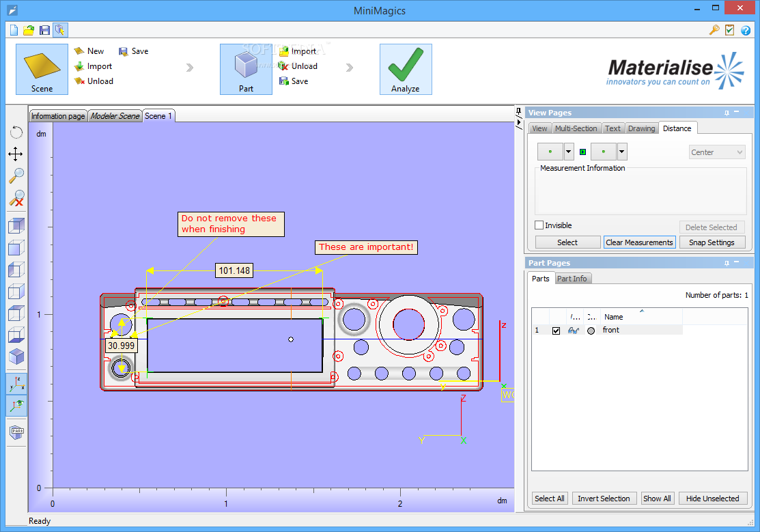Click Select All button
This screenshot has height=532, width=760.
point(549,499)
